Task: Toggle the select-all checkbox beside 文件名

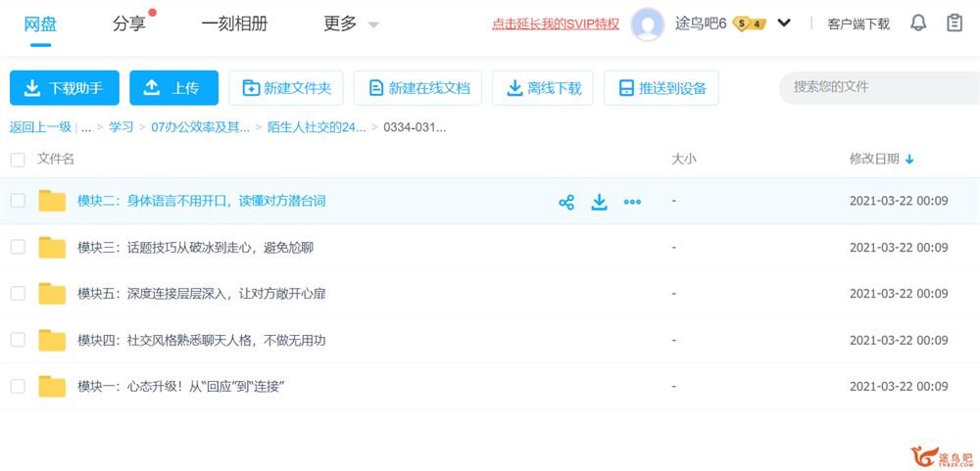Action: [18, 159]
